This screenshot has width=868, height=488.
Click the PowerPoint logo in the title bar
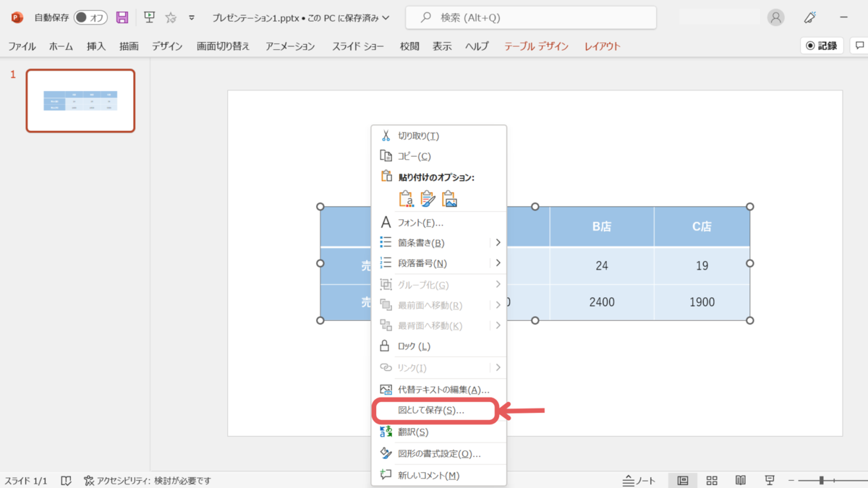tap(17, 17)
